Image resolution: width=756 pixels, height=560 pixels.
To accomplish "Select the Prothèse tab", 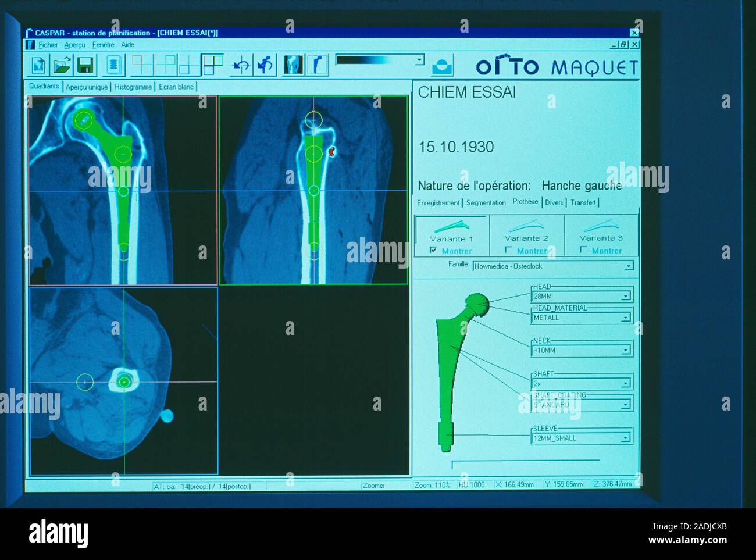I will [526, 202].
